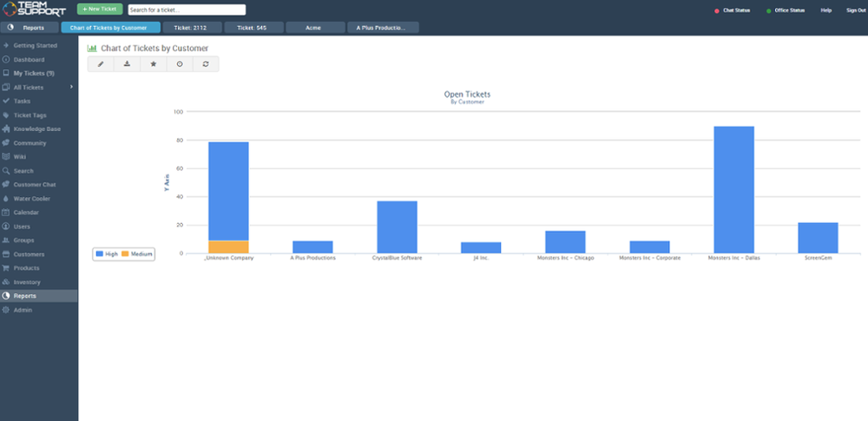868x421 pixels.
Task: Toggle the Medium series in chart legend
Action: (137, 253)
